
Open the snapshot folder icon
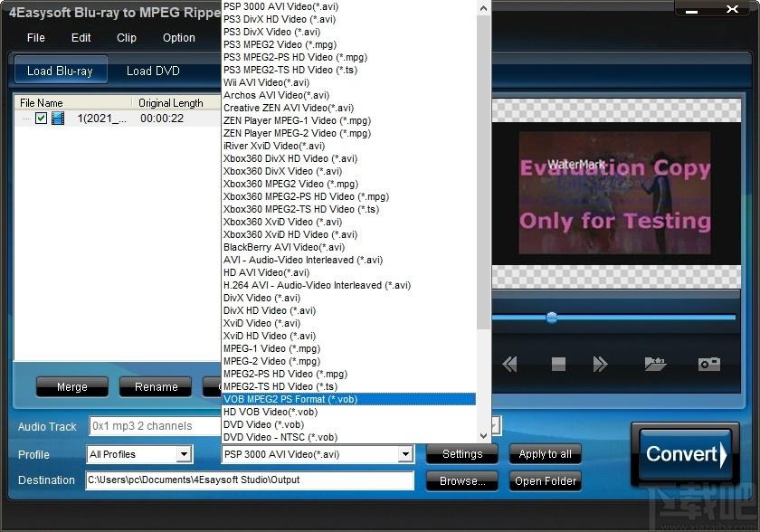[x=655, y=364]
